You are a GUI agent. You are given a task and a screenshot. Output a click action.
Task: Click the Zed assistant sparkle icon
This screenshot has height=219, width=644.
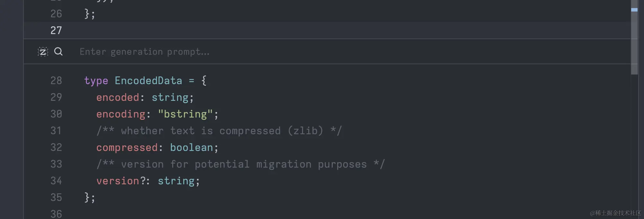click(x=43, y=52)
